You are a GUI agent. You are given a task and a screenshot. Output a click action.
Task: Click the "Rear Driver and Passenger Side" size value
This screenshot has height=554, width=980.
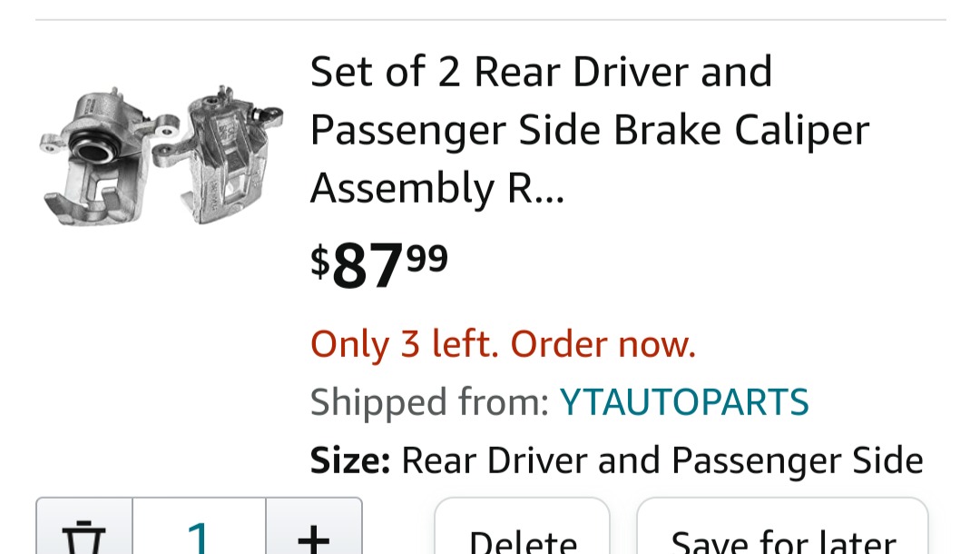(x=662, y=460)
